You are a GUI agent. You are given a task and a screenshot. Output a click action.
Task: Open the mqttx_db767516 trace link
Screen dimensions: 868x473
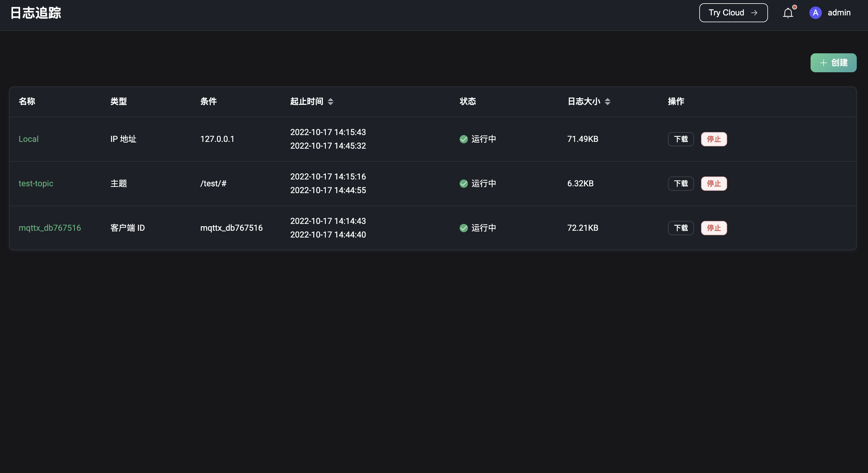click(x=50, y=228)
